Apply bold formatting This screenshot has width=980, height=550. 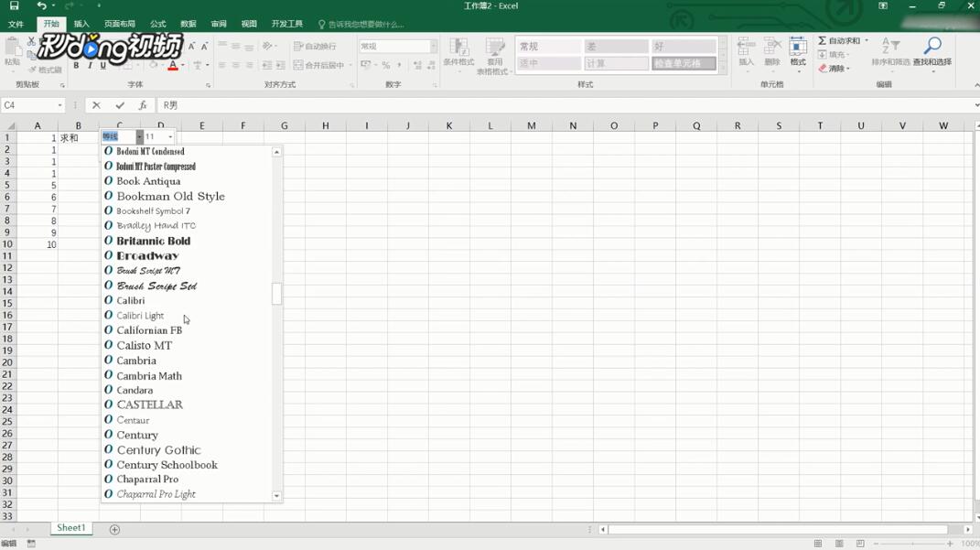[76, 66]
